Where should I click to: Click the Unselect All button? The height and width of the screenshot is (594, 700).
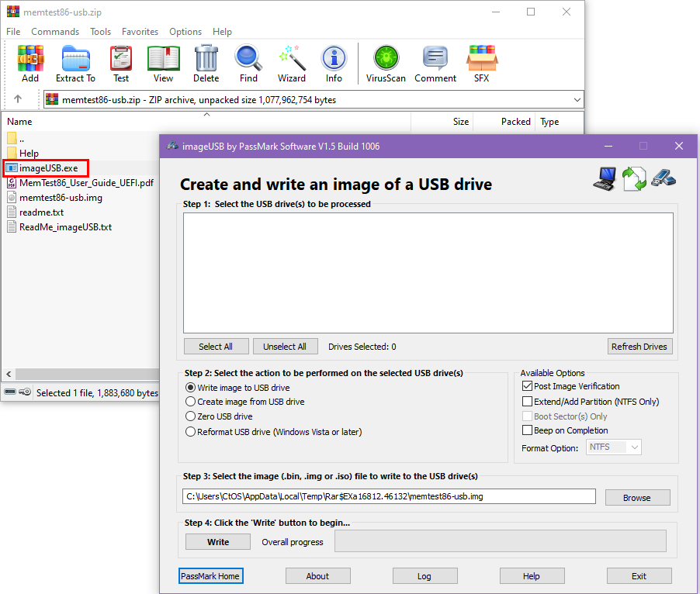286,347
